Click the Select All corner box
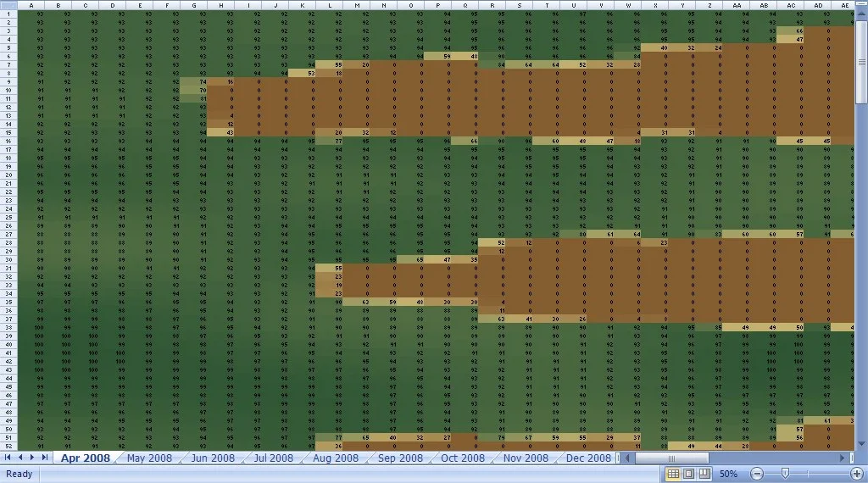 pos(8,5)
